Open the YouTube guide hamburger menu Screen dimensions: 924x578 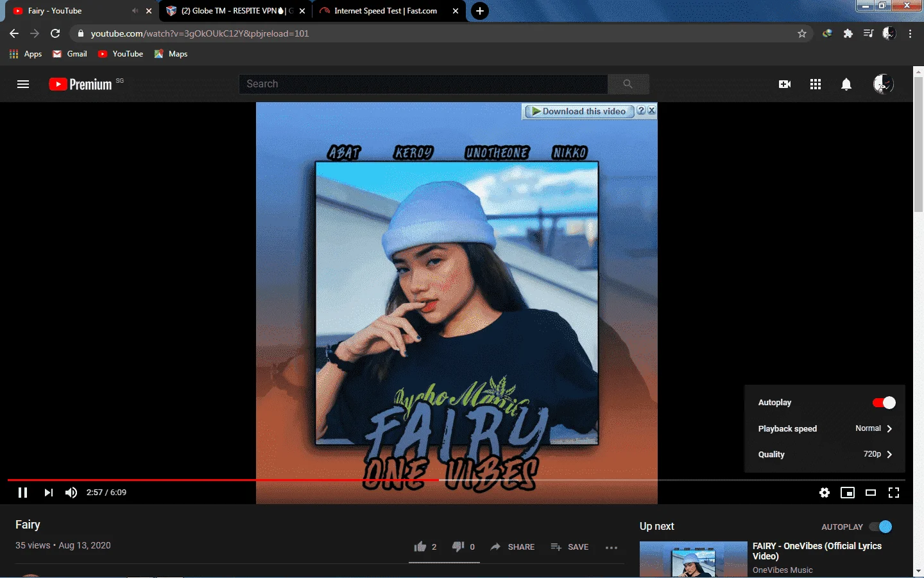tap(23, 84)
